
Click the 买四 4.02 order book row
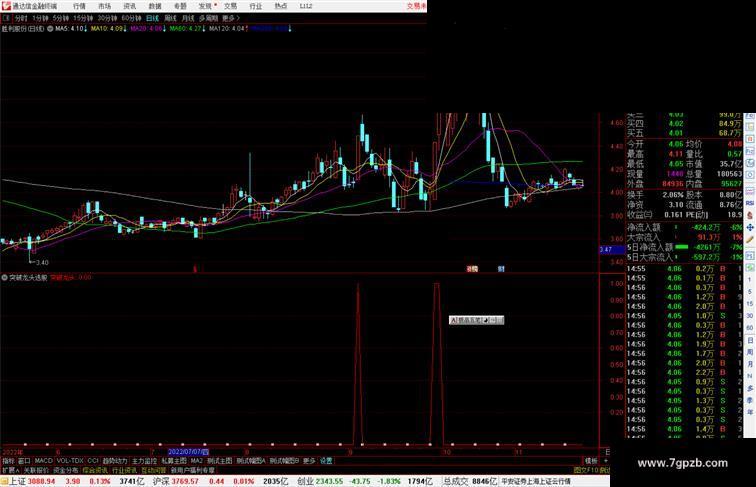point(684,124)
